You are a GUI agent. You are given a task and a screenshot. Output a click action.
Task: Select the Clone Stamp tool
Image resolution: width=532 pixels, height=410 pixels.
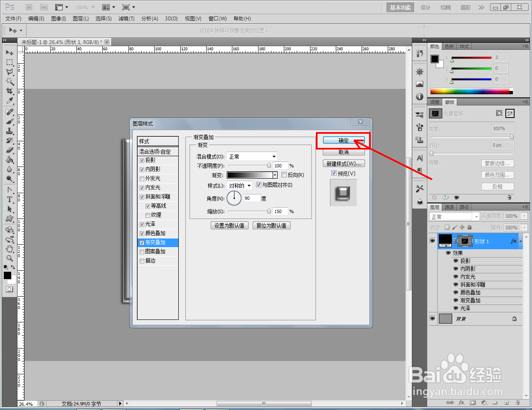point(10,131)
